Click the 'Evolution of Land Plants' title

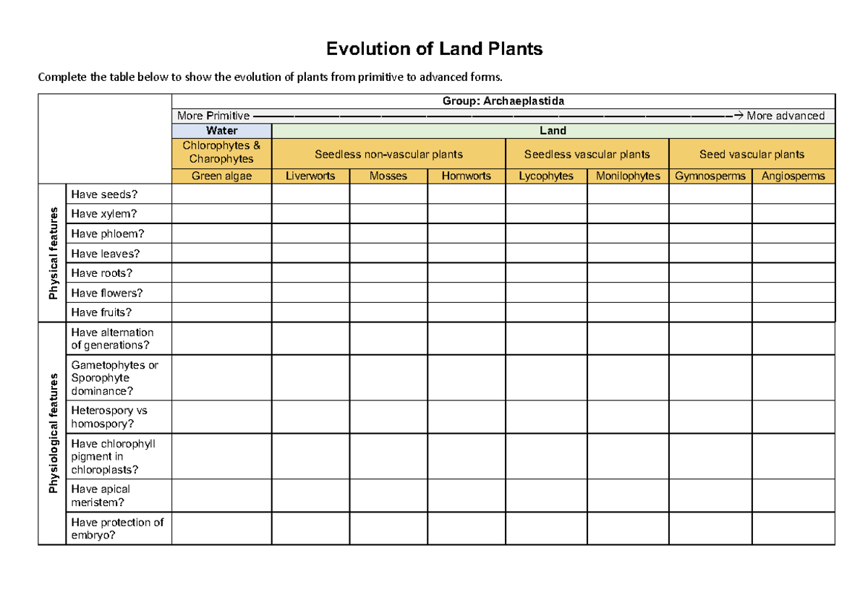[434, 48]
